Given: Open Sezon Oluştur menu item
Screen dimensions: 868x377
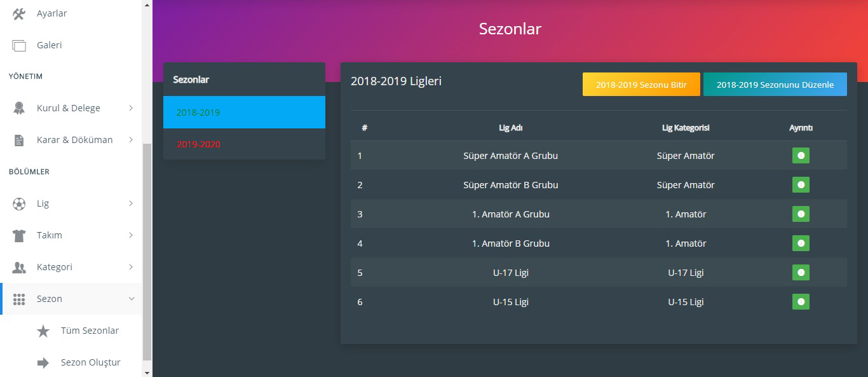Looking at the screenshot, I should click(90, 362).
